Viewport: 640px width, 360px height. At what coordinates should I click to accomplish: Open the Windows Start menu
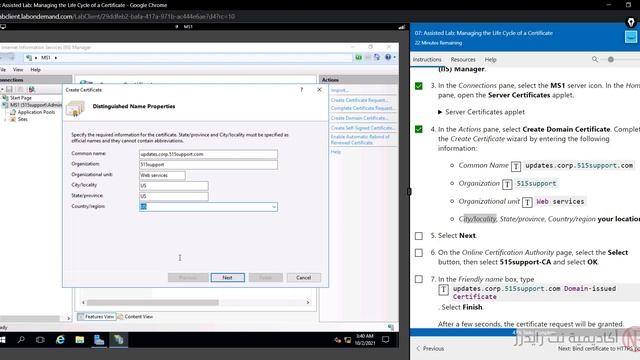tap(2, 340)
